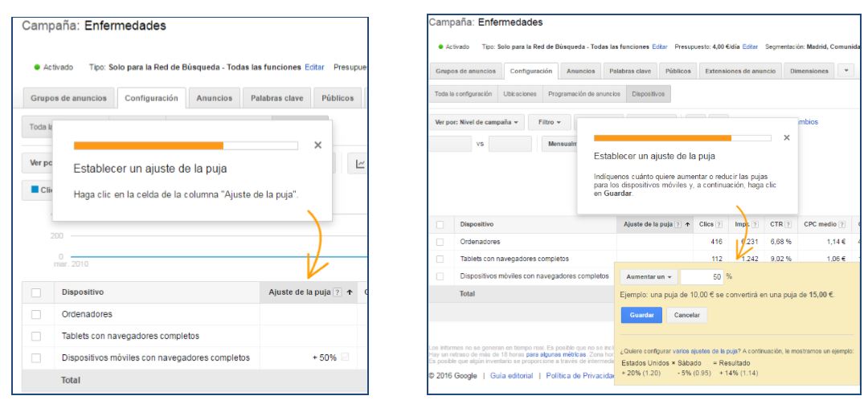Screen dimensions: 868x400
Task: Switch to Toda la configuración sub-tab, right screenshot
Action: (464, 94)
